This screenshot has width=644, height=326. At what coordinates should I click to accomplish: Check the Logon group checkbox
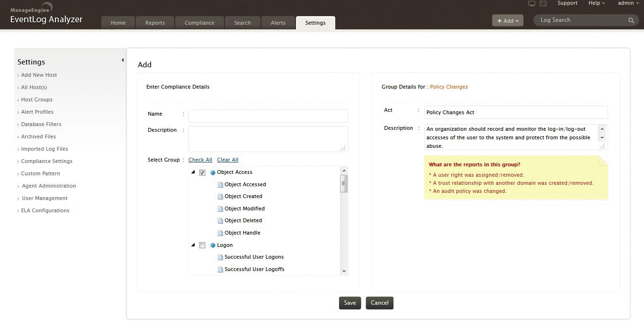[x=202, y=245]
